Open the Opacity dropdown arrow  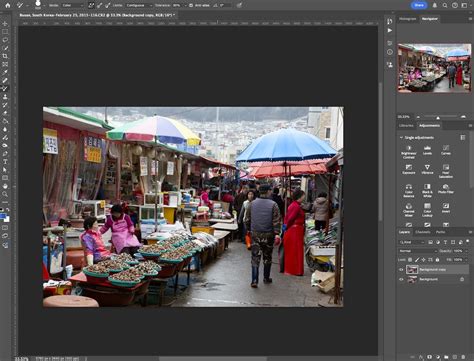point(465,251)
